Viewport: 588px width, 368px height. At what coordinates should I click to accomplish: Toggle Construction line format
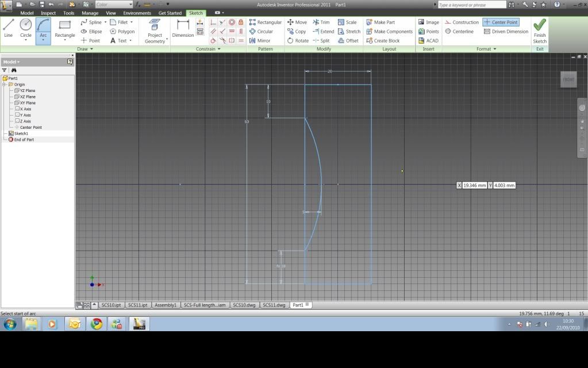click(x=462, y=22)
